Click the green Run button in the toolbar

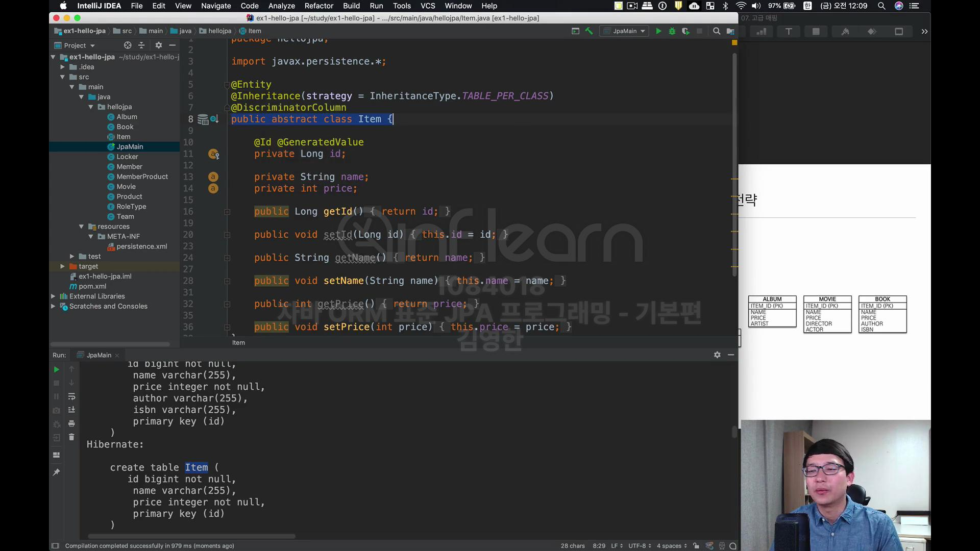click(x=658, y=31)
